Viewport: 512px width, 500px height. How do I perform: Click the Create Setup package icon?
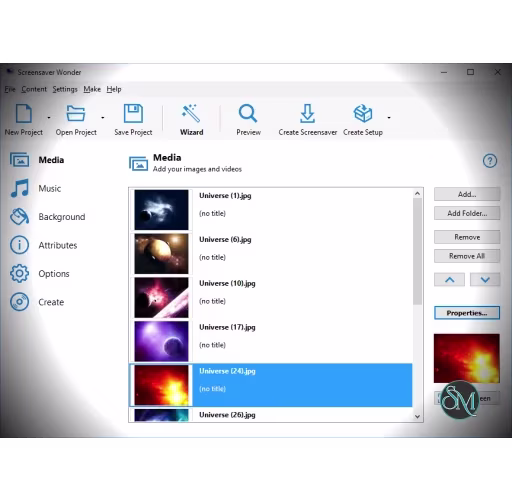(x=363, y=113)
